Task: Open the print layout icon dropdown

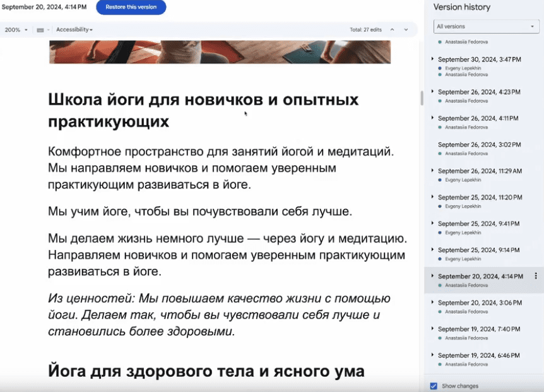Action: coord(43,30)
